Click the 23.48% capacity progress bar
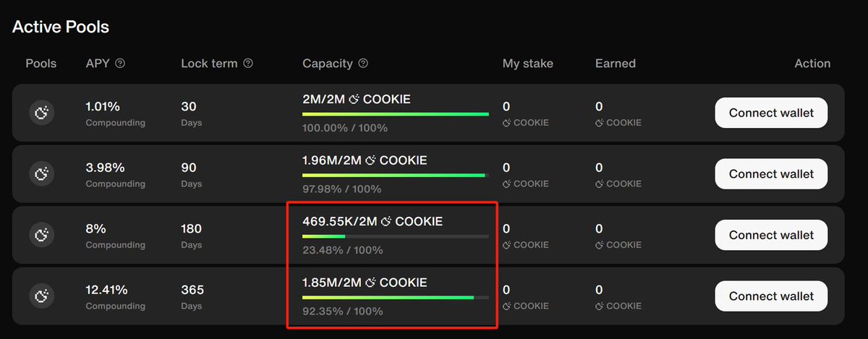Screen dimensions: 868x339 396,236
